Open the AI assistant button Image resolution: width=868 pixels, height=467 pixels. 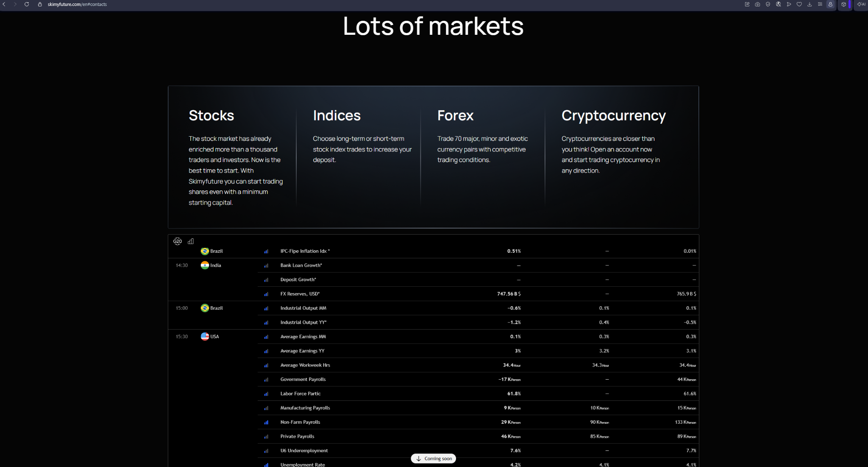tap(861, 4)
